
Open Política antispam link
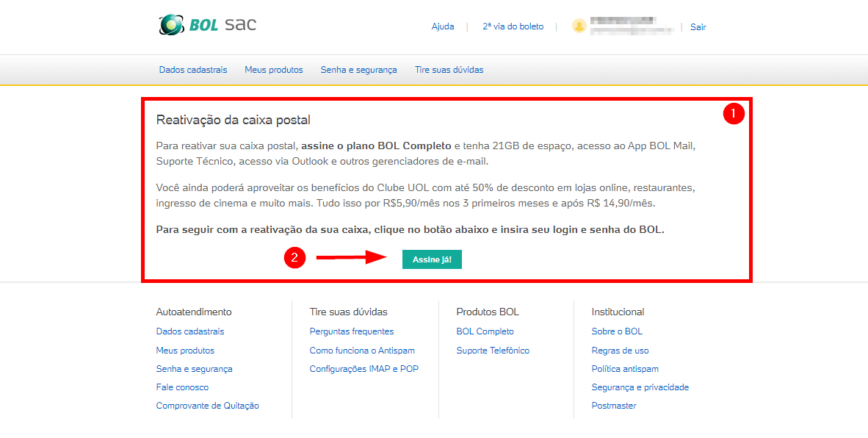[625, 369]
